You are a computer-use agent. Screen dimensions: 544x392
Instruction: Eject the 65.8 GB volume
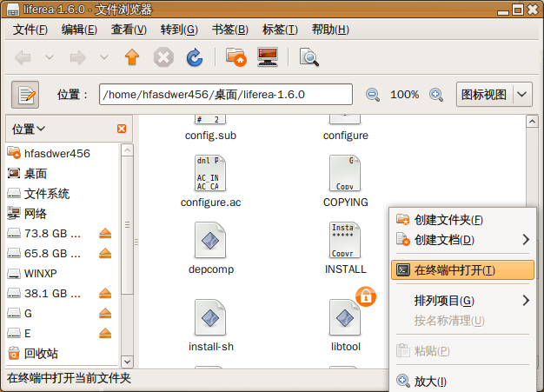pyautogui.click(x=105, y=254)
